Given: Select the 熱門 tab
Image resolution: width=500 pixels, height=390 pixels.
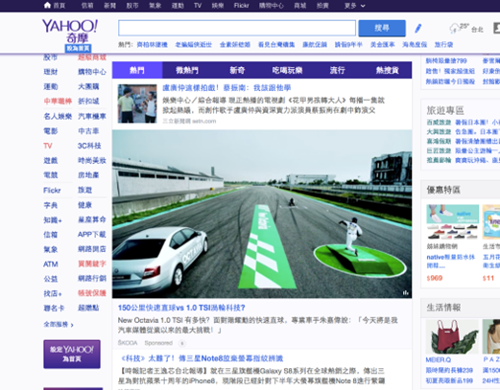Looking at the screenshot, I should coord(137,70).
